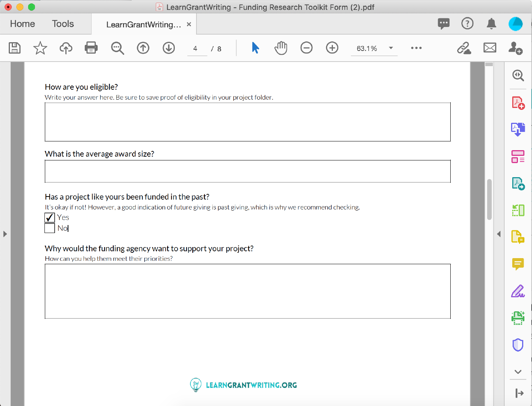Image resolution: width=532 pixels, height=406 pixels.
Task: Click the Save file icon
Action: (14, 48)
